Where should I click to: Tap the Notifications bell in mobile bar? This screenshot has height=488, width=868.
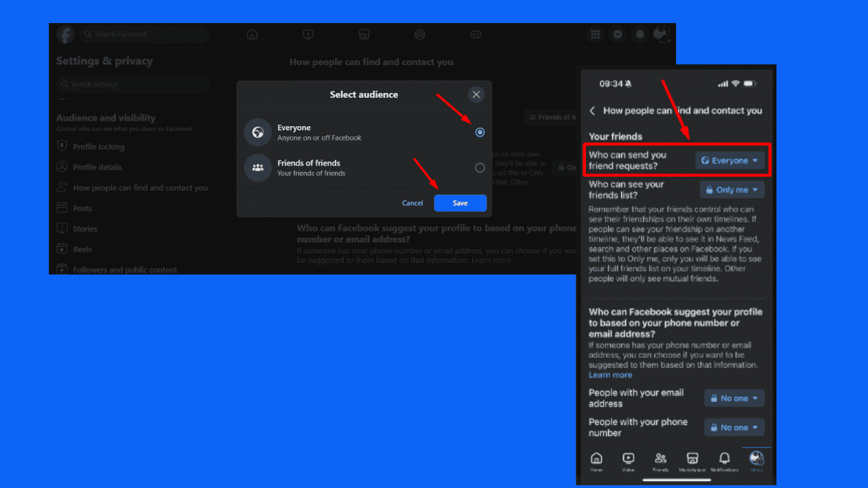[724, 461]
